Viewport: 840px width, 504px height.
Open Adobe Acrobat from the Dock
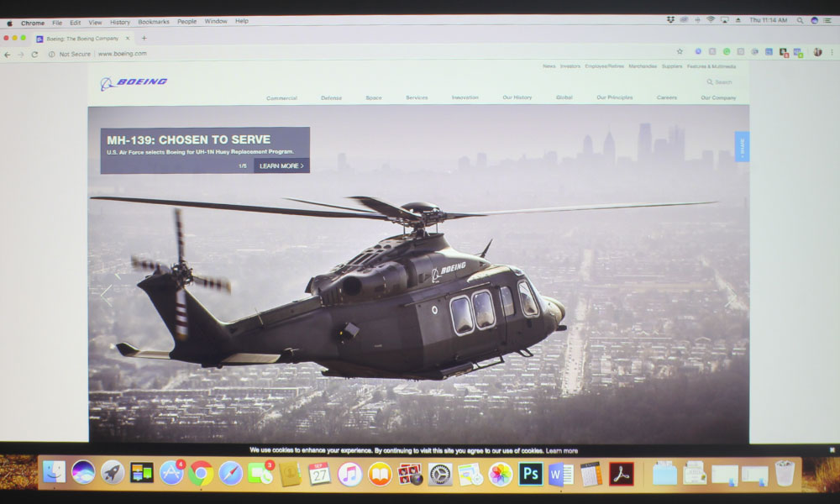621,474
